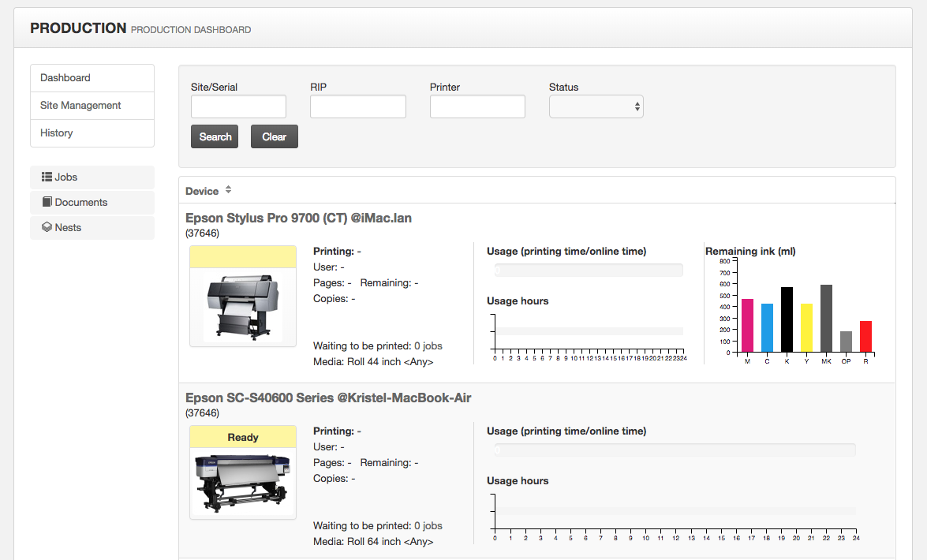The height and width of the screenshot is (560, 927).
Task: Expand sorting options on the Device header
Action: pyautogui.click(x=228, y=189)
